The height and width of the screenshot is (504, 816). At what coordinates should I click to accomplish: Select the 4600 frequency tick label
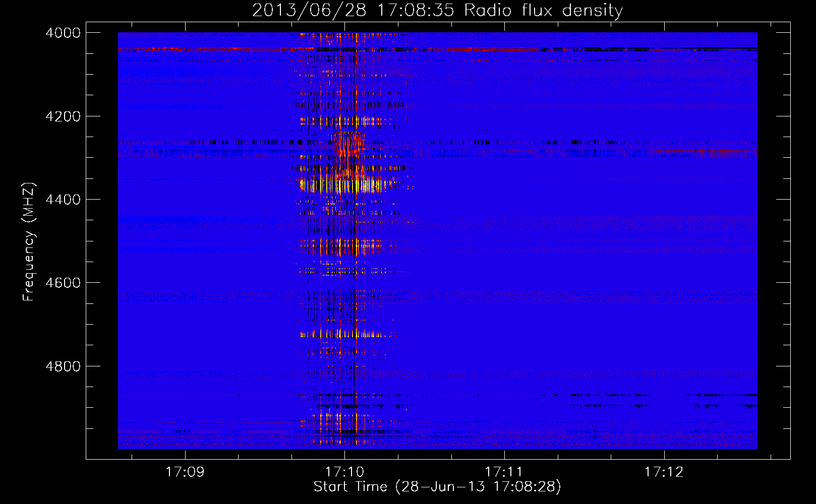pos(63,283)
